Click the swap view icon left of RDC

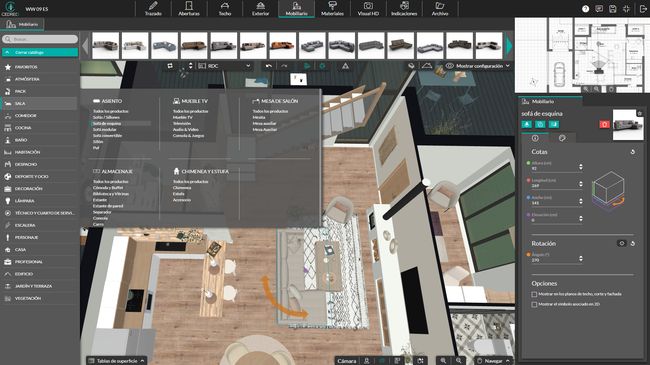pos(170,66)
